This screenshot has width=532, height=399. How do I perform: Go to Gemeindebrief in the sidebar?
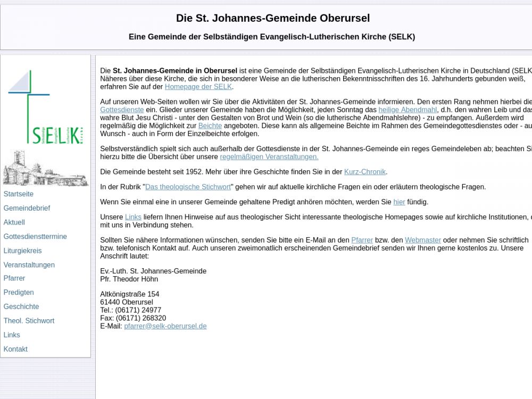(27, 208)
